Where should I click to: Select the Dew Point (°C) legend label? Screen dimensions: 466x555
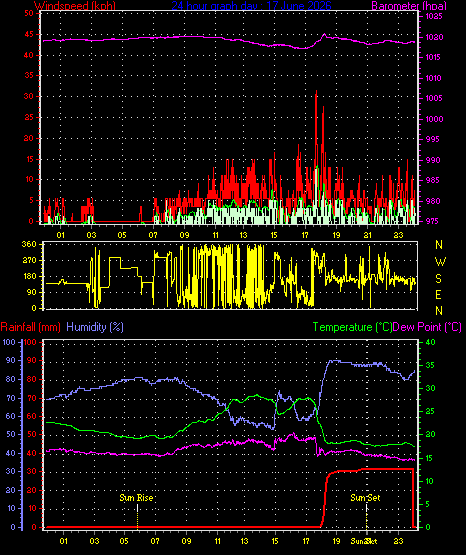coord(427,327)
